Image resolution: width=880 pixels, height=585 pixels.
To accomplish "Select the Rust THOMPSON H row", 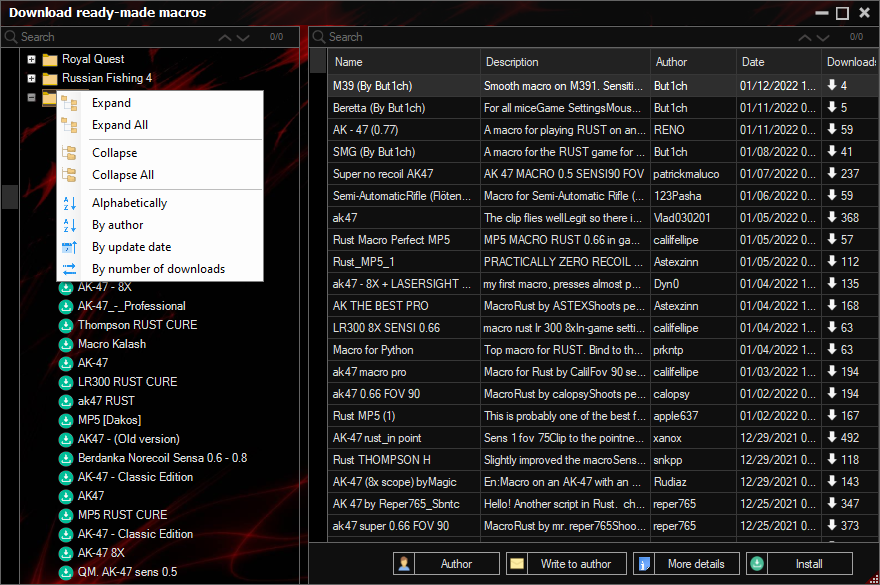I will [603, 460].
